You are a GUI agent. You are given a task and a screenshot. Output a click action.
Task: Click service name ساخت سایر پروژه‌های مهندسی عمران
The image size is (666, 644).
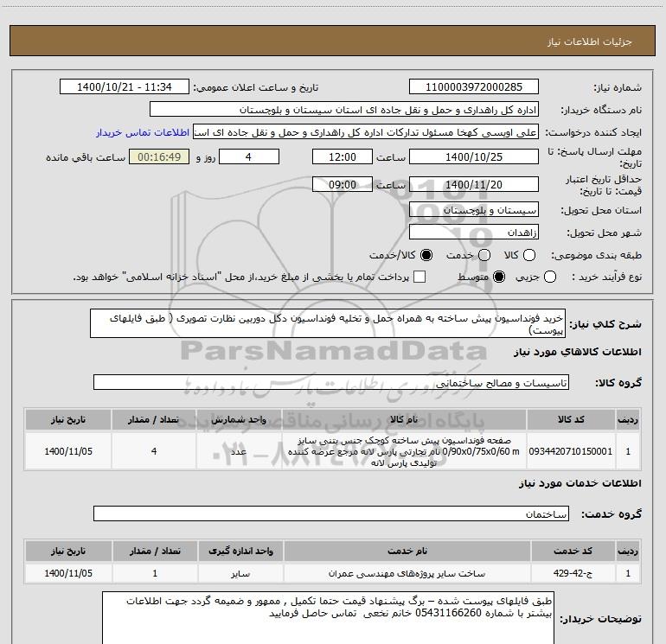click(x=407, y=573)
